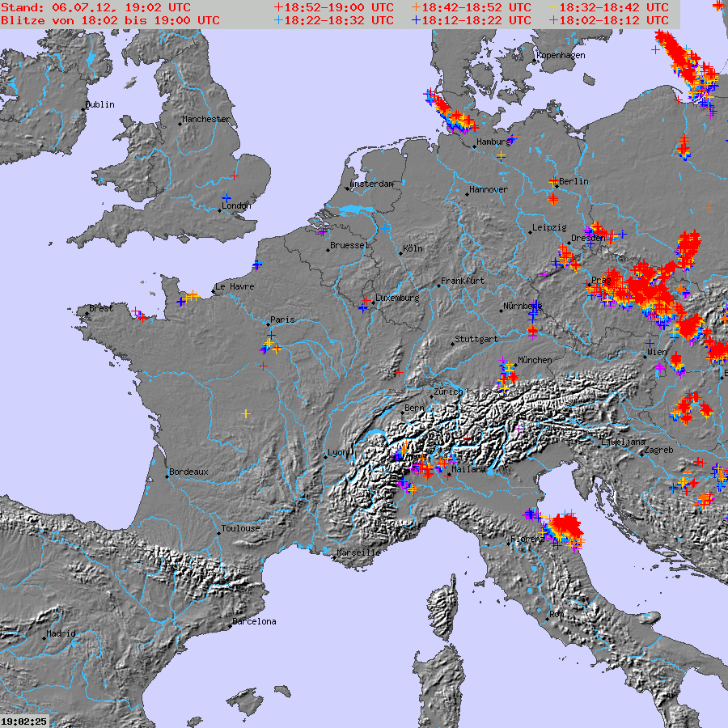Click the Prag city label
Screen dimensions: 728x728
tap(601, 281)
